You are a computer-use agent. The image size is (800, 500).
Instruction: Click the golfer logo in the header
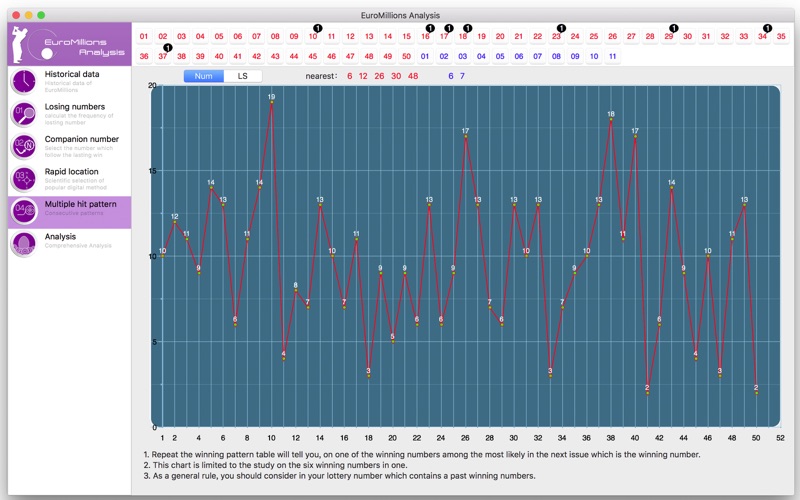[x=20, y=44]
